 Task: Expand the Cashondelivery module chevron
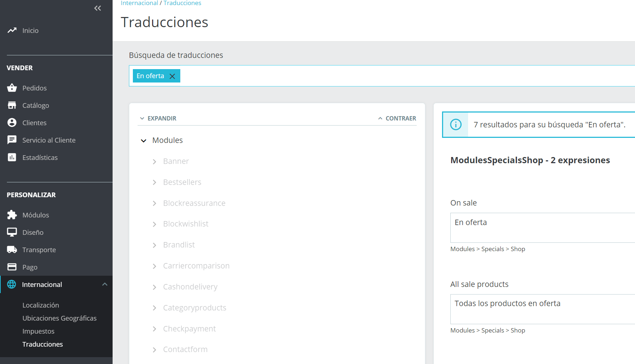point(155,287)
